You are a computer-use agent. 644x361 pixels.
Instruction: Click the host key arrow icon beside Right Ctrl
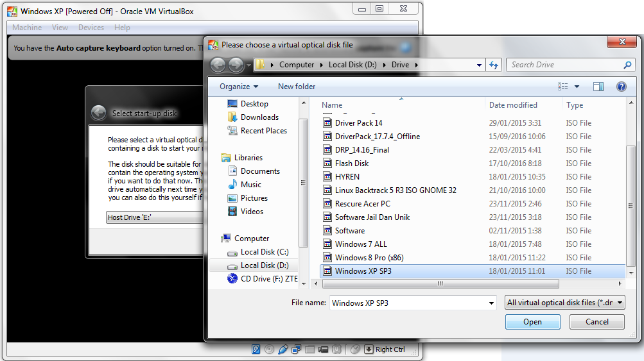pyautogui.click(x=369, y=349)
